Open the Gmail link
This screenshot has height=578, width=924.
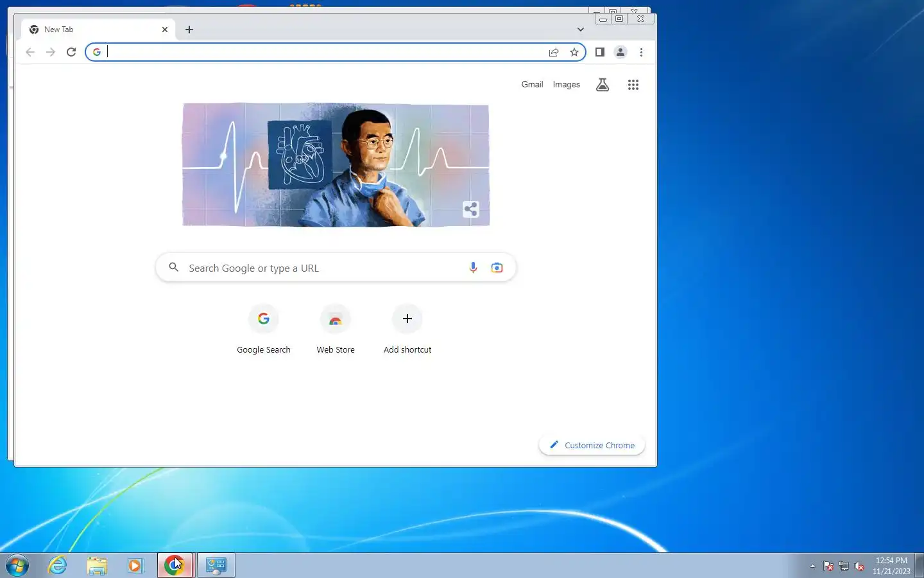(532, 84)
